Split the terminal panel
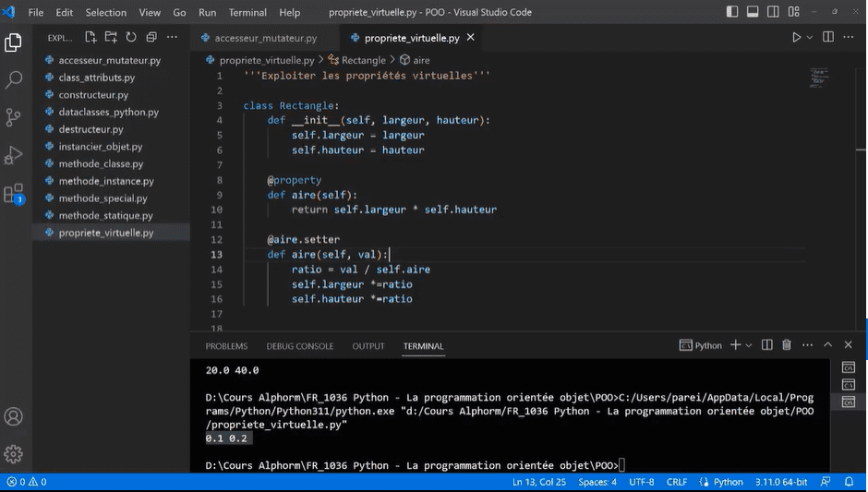The image size is (868, 492). 766,345
